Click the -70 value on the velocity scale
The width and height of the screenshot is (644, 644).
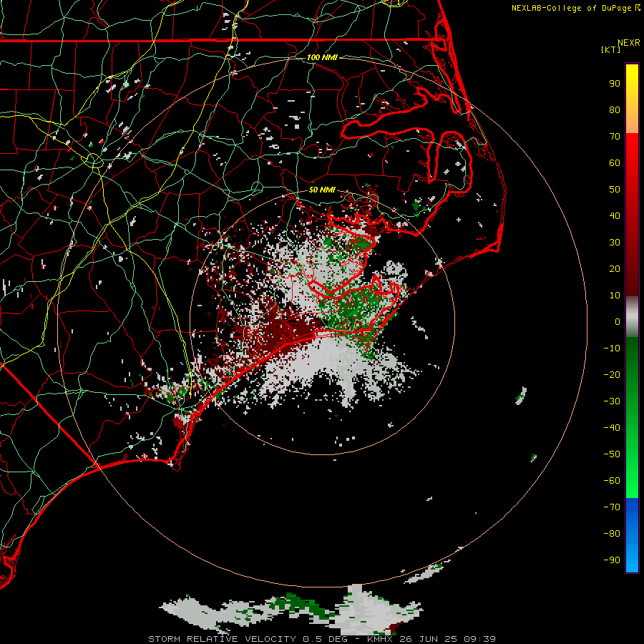point(612,507)
